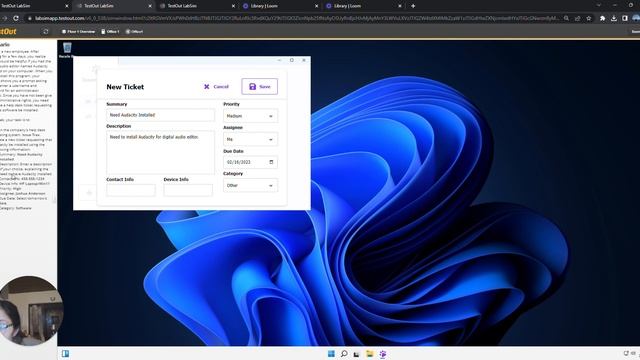Click the purple paw app on taskbar

382,353
